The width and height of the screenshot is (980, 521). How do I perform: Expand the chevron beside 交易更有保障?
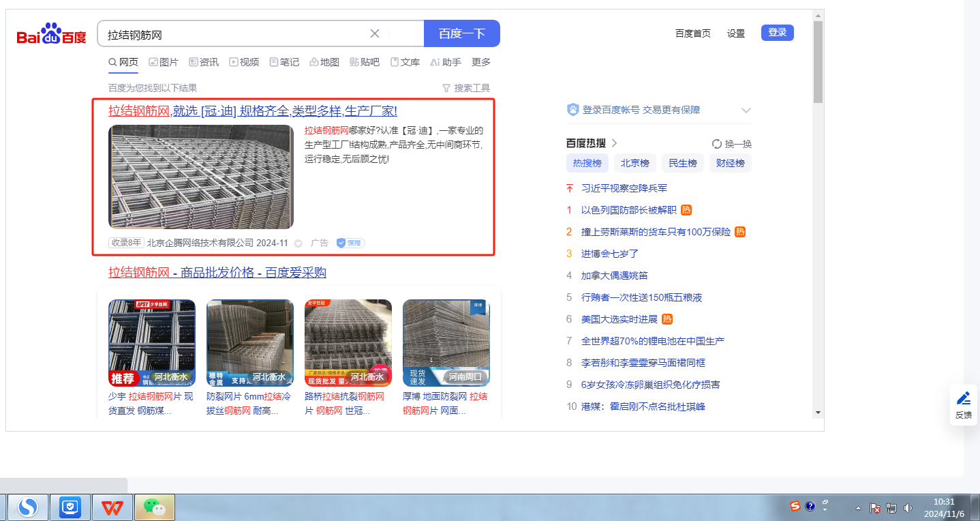pos(746,110)
